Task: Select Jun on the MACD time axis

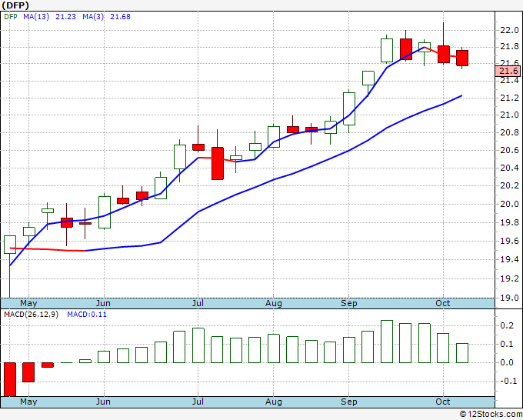Action: coord(103,402)
